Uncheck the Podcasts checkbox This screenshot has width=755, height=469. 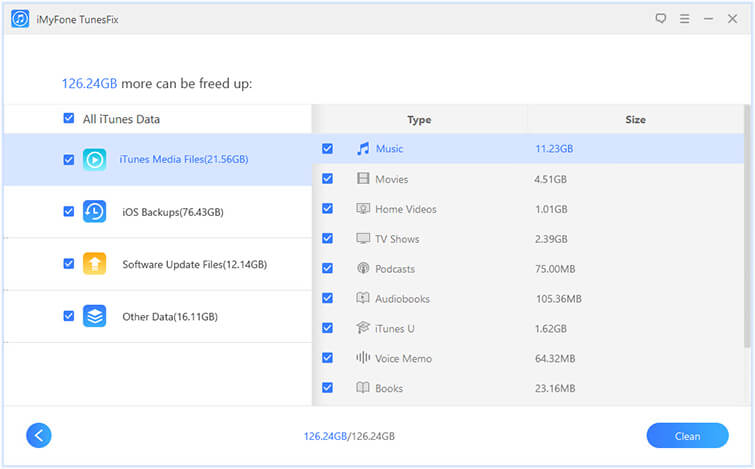[x=327, y=268]
